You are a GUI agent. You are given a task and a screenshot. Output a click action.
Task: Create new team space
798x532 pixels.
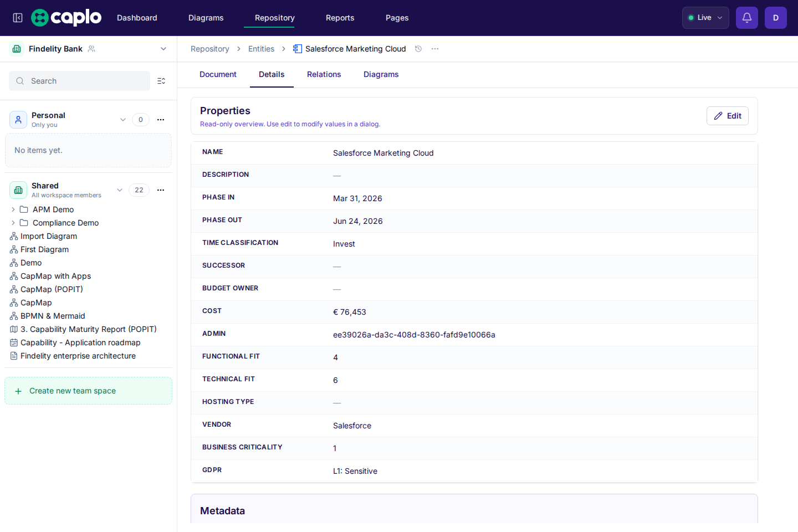coord(88,391)
